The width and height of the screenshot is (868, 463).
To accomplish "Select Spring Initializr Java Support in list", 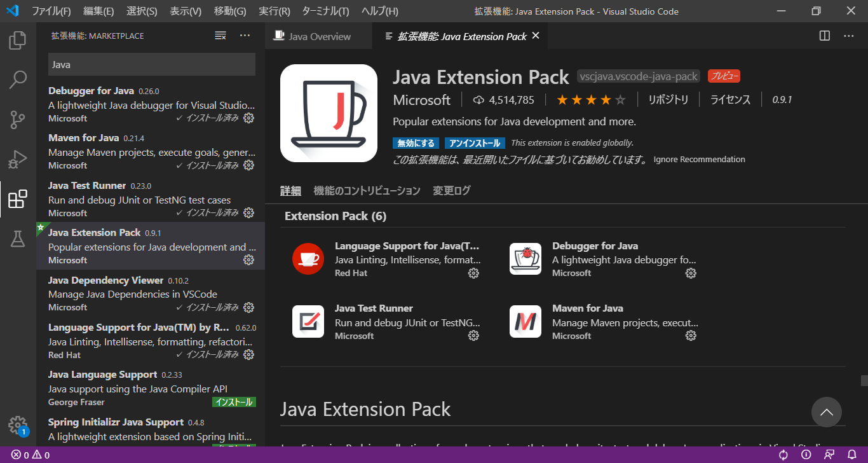I will tap(151, 431).
